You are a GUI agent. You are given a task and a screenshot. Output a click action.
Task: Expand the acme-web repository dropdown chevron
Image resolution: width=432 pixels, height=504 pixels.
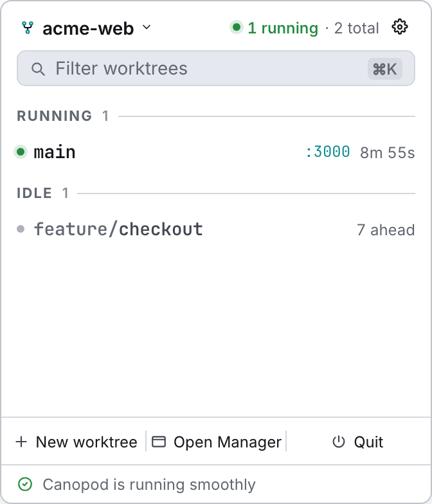[x=147, y=27]
